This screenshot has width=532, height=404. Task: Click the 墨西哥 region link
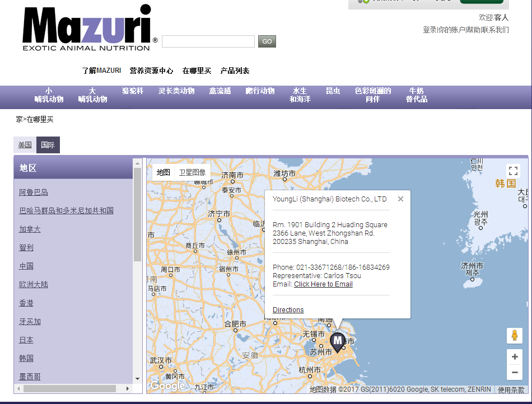pyautogui.click(x=30, y=377)
